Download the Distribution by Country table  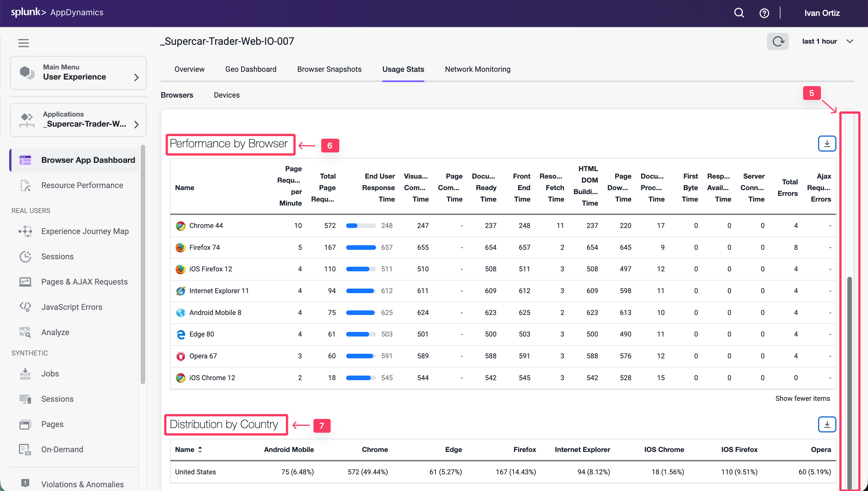tap(827, 424)
